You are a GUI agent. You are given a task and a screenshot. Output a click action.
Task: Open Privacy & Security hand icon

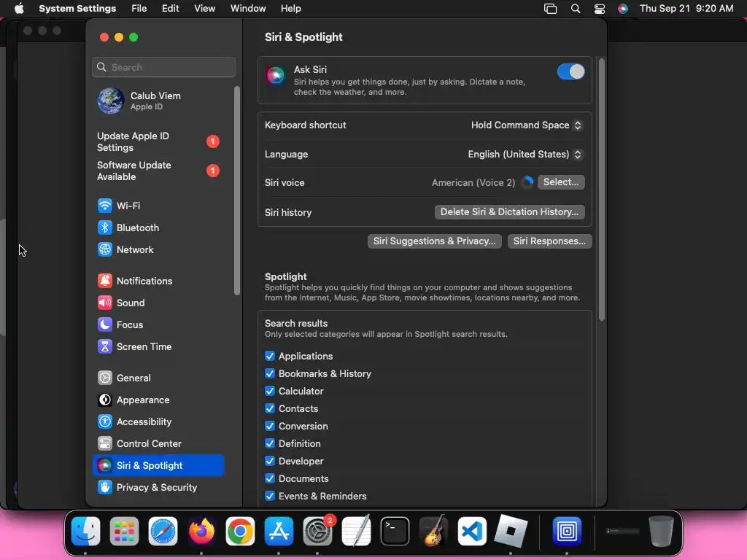coord(105,488)
